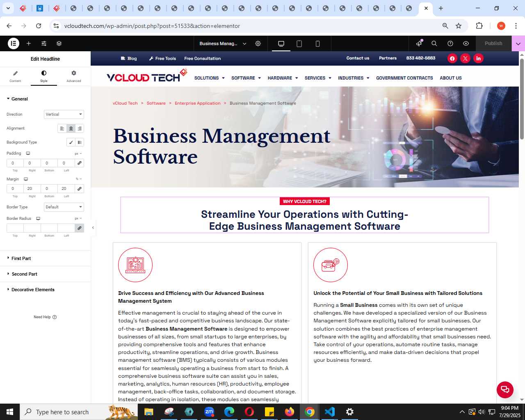Open the Structure layers icon
The height and width of the screenshot is (420, 525).
pyautogui.click(x=59, y=43)
